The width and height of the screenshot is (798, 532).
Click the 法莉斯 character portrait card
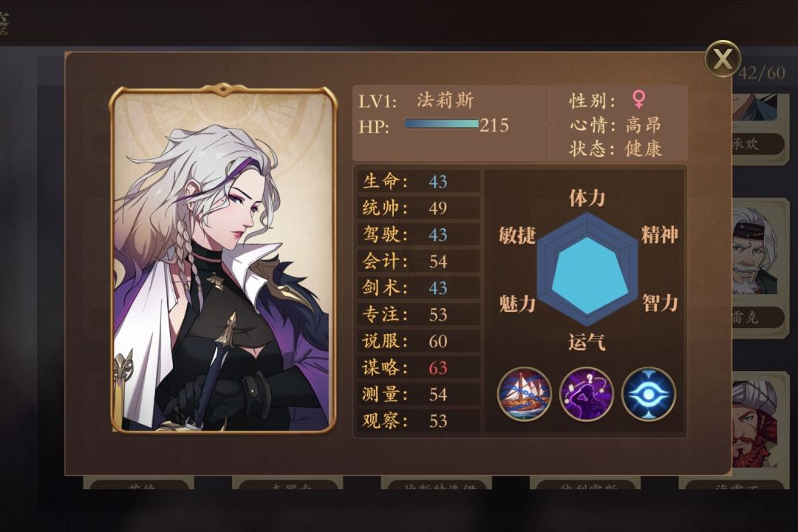[223, 259]
